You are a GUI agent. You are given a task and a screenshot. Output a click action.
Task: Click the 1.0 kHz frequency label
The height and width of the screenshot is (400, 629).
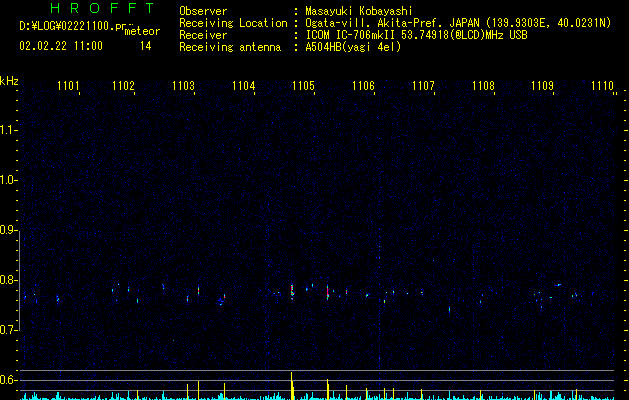pos(8,180)
